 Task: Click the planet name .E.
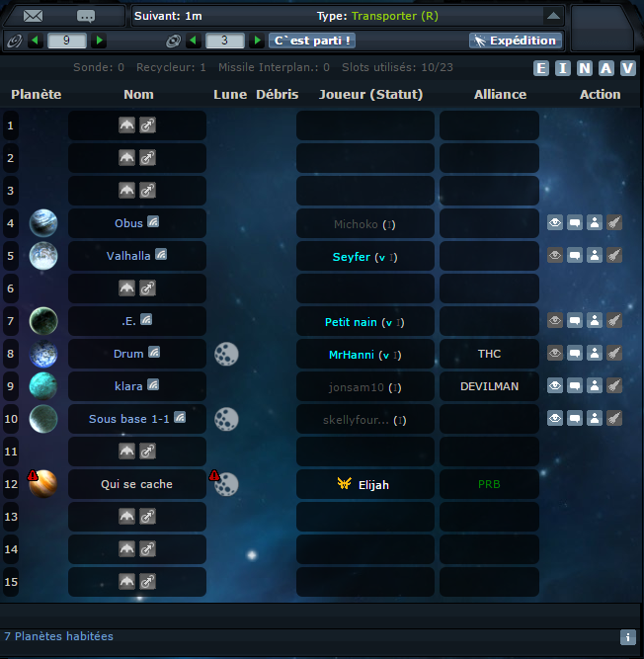(x=128, y=321)
